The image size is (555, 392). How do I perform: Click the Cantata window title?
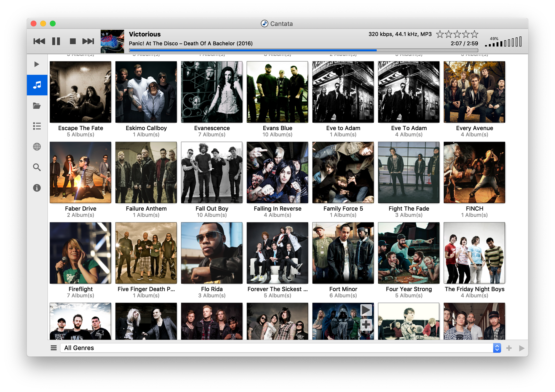[281, 24]
